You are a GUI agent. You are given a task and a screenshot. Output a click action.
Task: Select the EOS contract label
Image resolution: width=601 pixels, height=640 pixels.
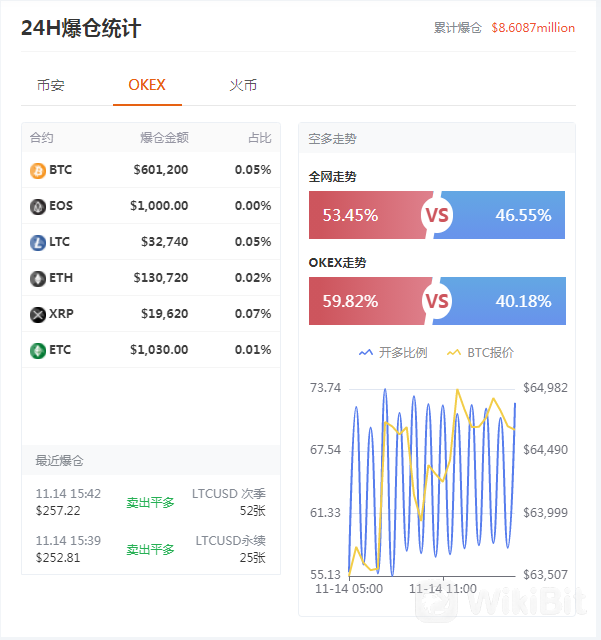tap(61, 206)
